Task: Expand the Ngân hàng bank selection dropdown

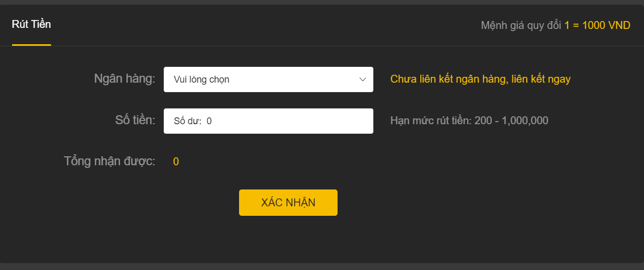Action: tap(269, 79)
